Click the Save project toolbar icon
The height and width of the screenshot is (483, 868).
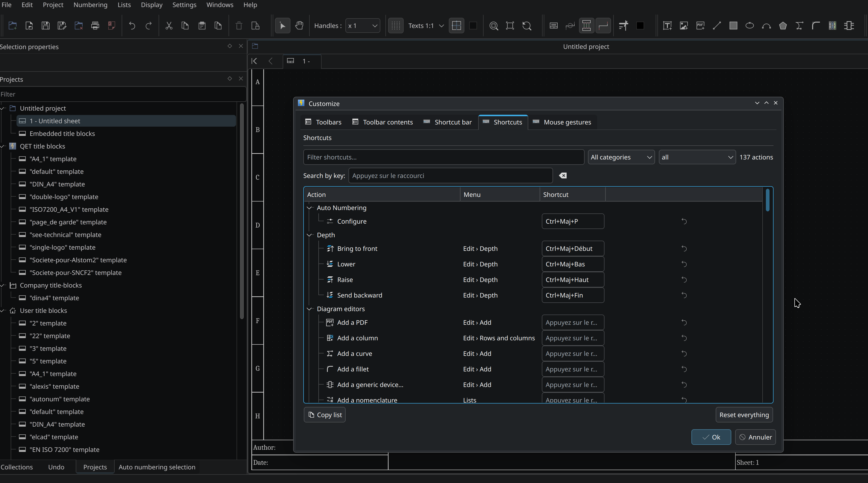45,26
